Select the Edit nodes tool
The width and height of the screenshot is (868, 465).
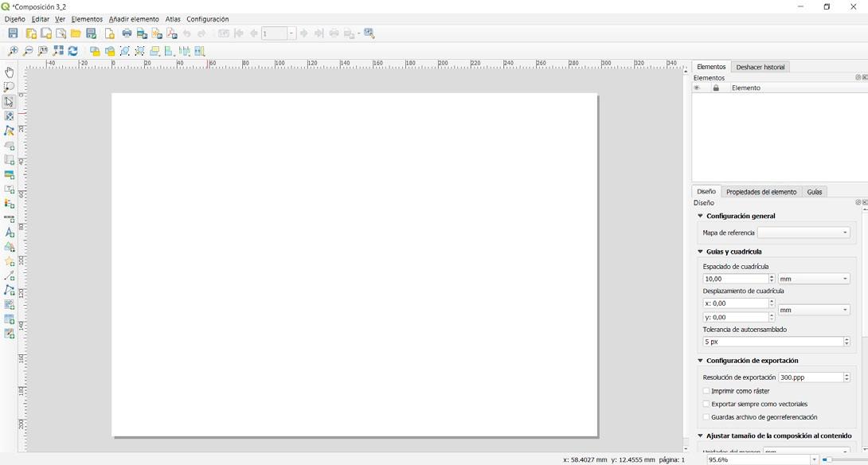click(x=9, y=131)
